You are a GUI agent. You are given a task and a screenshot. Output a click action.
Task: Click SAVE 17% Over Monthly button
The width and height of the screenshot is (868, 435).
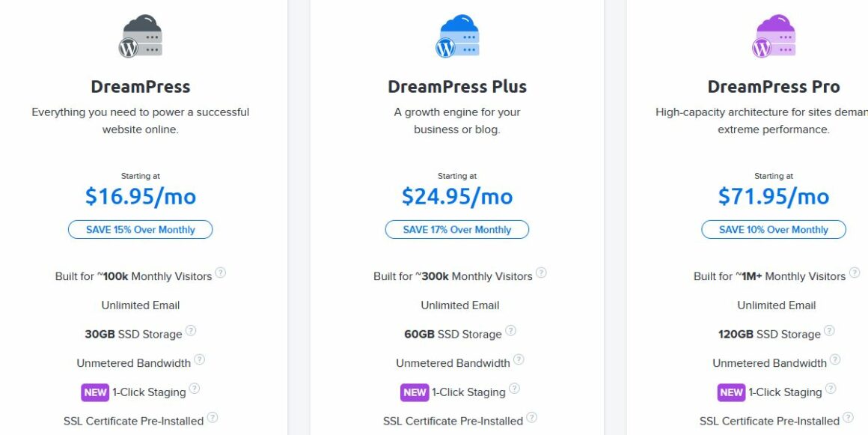pyautogui.click(x=457, y=229)
